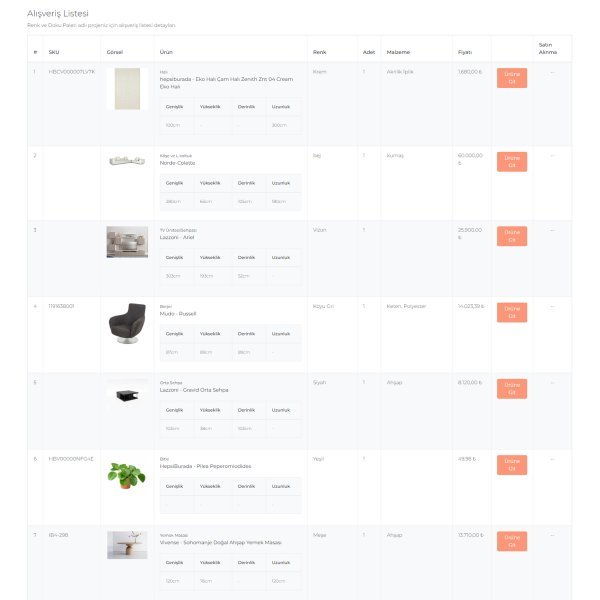Open the Vivense dining table thumbnail
Screen dimensions: 600x600
coord(127,545)
